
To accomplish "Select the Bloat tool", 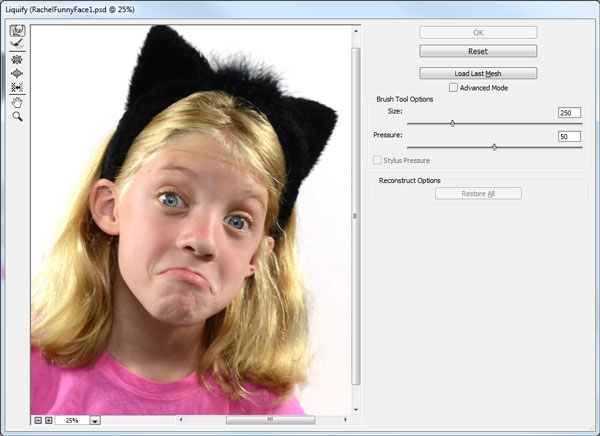I will click(x=17, y=73).
